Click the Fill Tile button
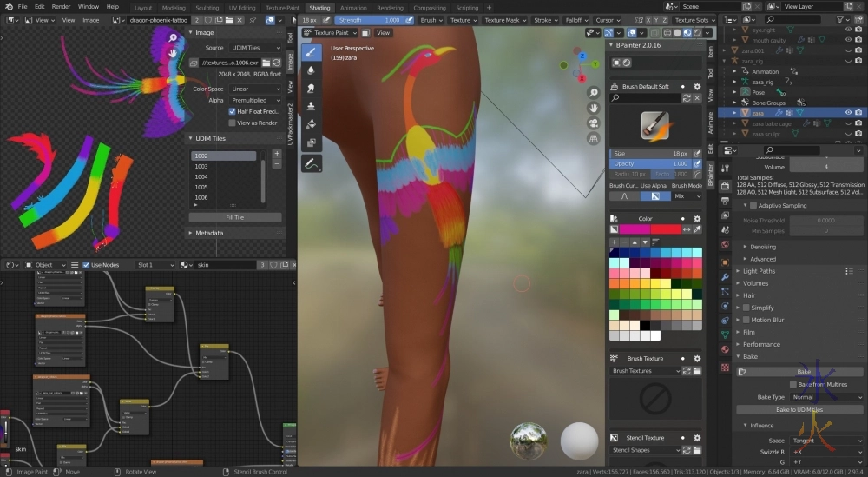The image size is (868, 477). [234, 217]
